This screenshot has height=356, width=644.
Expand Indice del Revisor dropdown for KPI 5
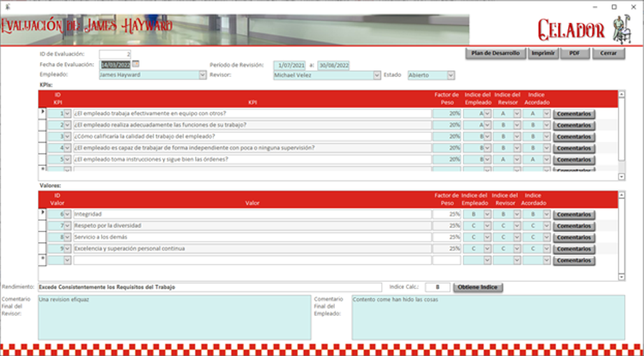517,159
